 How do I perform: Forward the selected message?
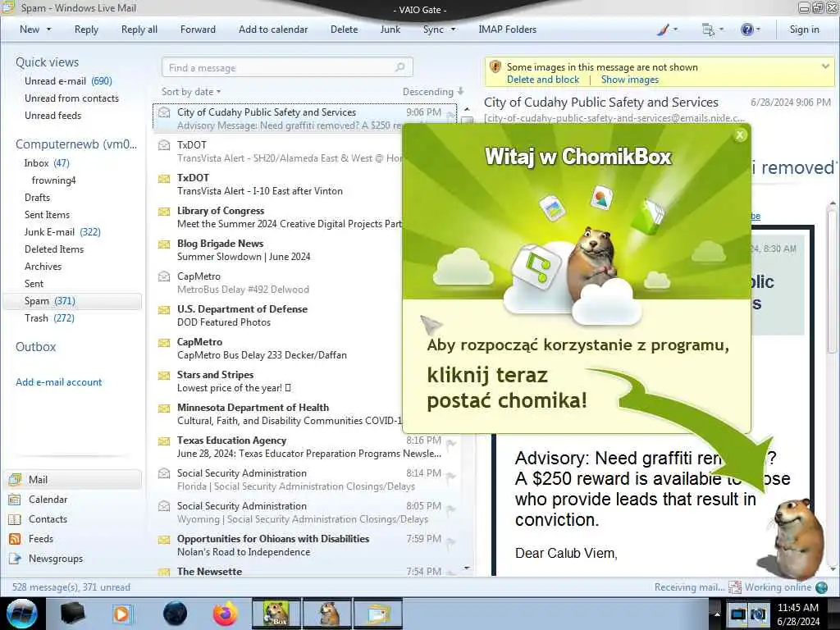pyautogui.click(x=198, y=30)
